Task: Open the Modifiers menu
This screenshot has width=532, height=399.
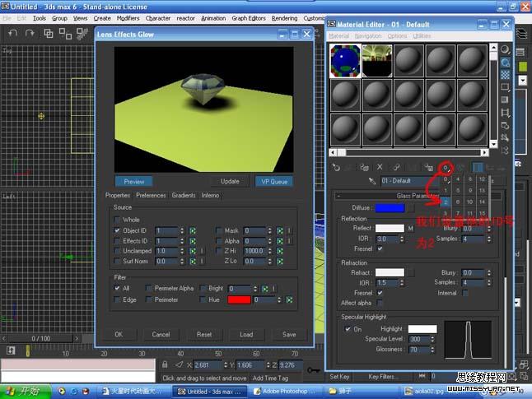Action: tap(128, 18)
